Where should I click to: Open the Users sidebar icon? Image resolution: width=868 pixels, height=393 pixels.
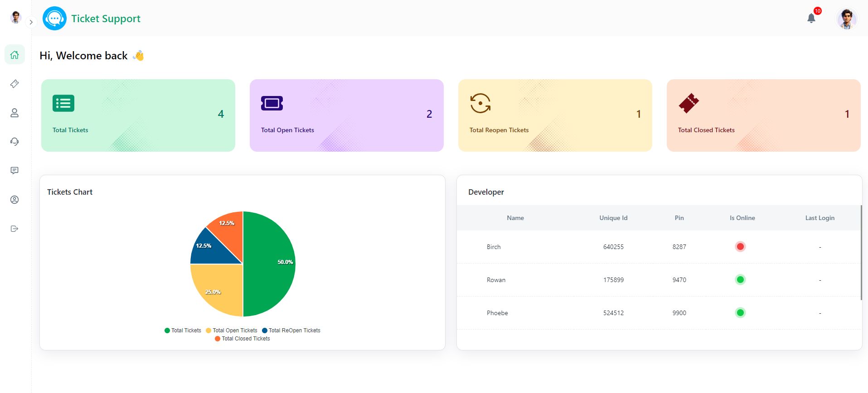point(15,113)
